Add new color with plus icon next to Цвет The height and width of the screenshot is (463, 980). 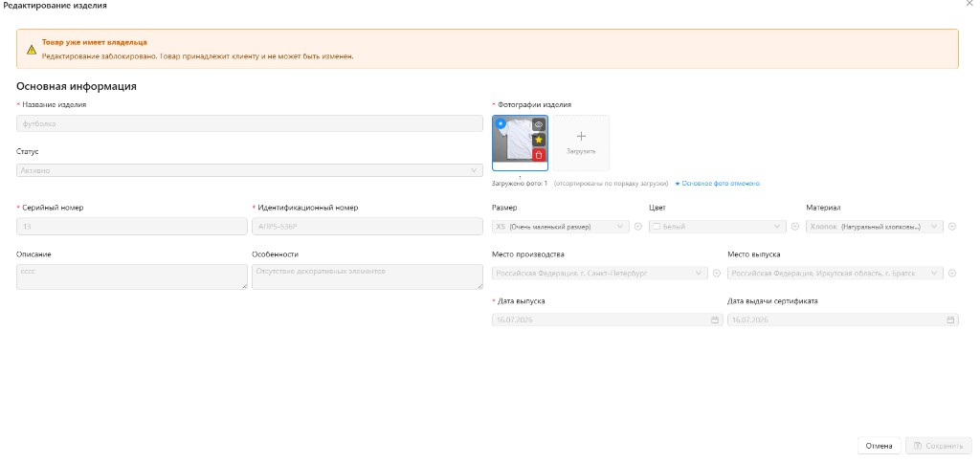click(795, 227)
